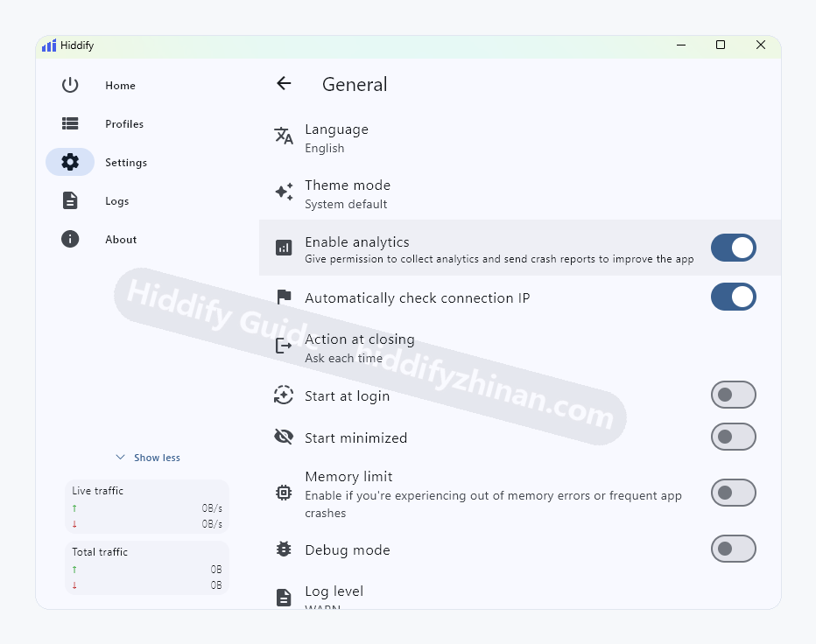Select the Settings menu item
The height and width of the screenshot is (644, 816).
pyautogui.click(x=126, y=162)
